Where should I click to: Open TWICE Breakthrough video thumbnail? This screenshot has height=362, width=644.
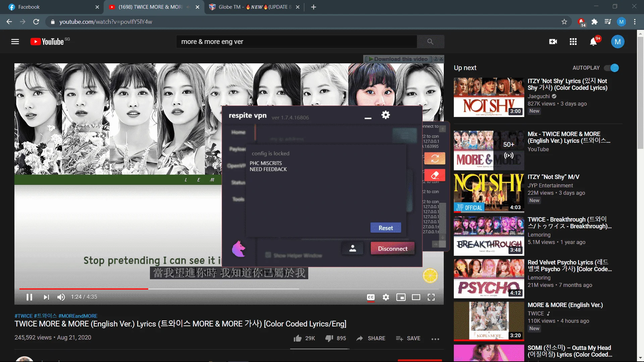pyautogui.click(x=489, y=236)
